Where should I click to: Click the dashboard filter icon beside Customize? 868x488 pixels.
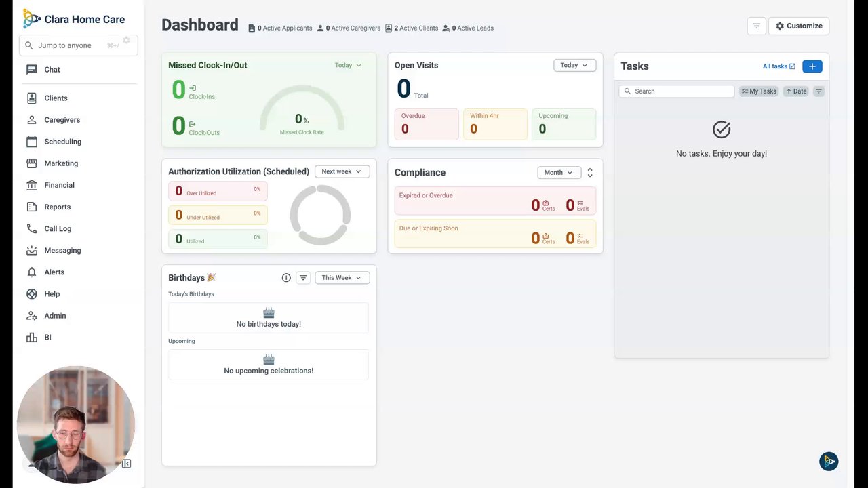click(x=756, y=26)
